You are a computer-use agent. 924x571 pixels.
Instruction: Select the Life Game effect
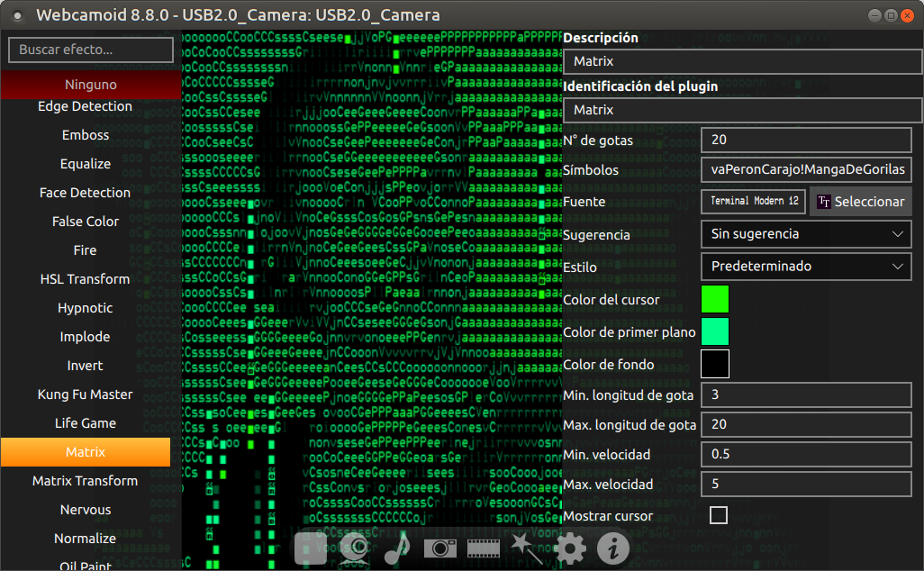[86, 423]
